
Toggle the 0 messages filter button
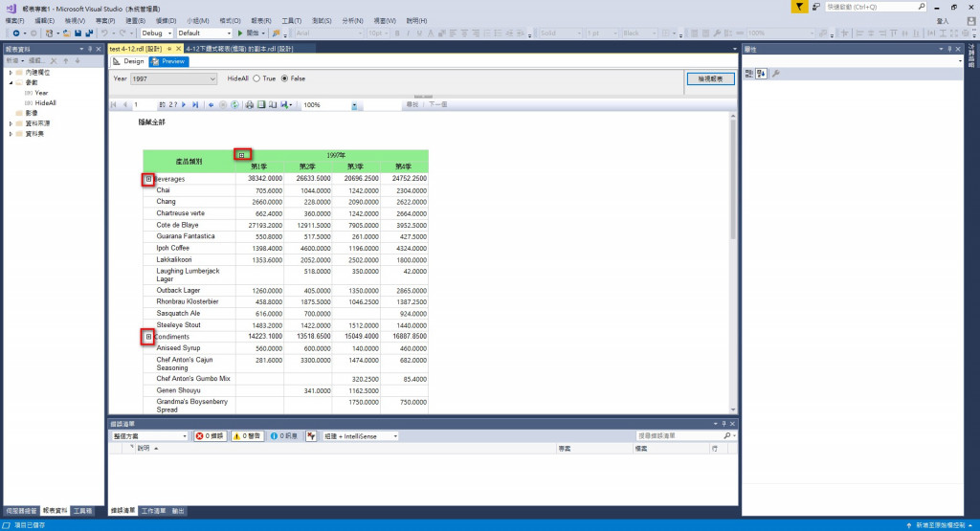[283, 436]
